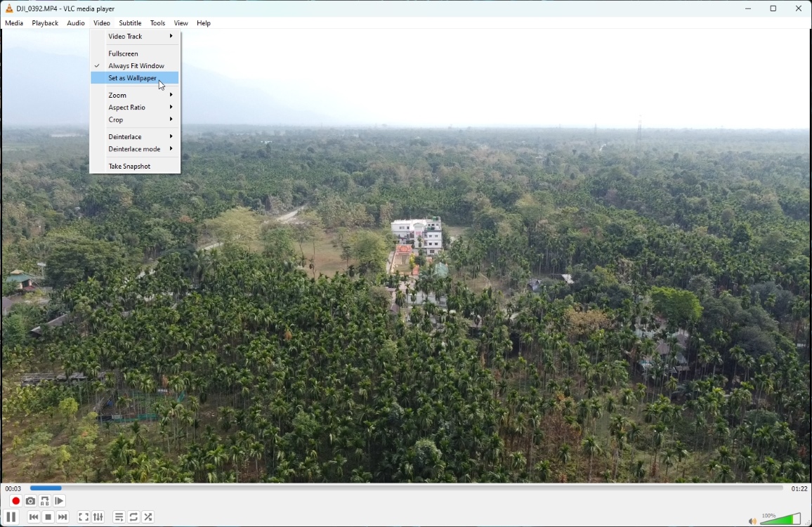Show the playlist

[119, 518]
